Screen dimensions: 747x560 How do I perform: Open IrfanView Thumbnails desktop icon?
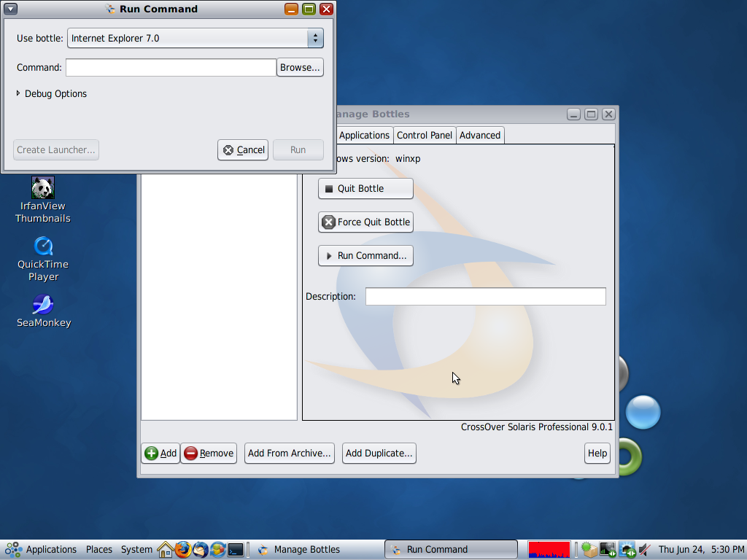click(43, 200)
